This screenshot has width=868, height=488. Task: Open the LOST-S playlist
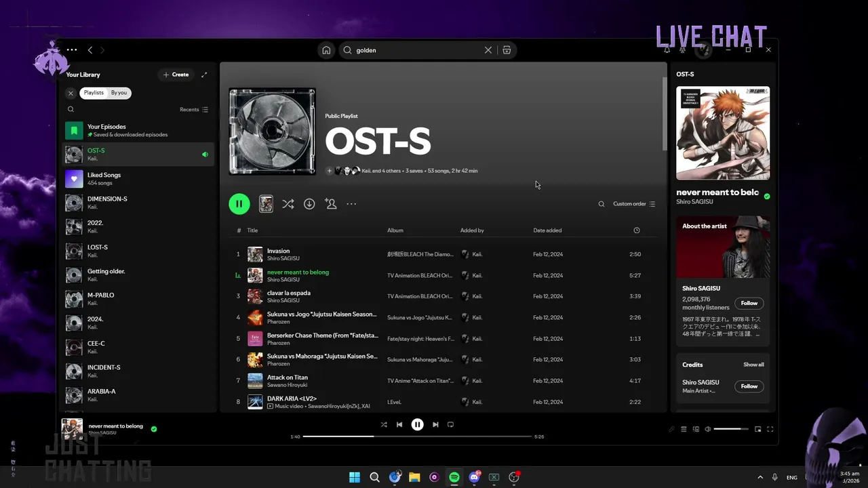click(139, 251)
